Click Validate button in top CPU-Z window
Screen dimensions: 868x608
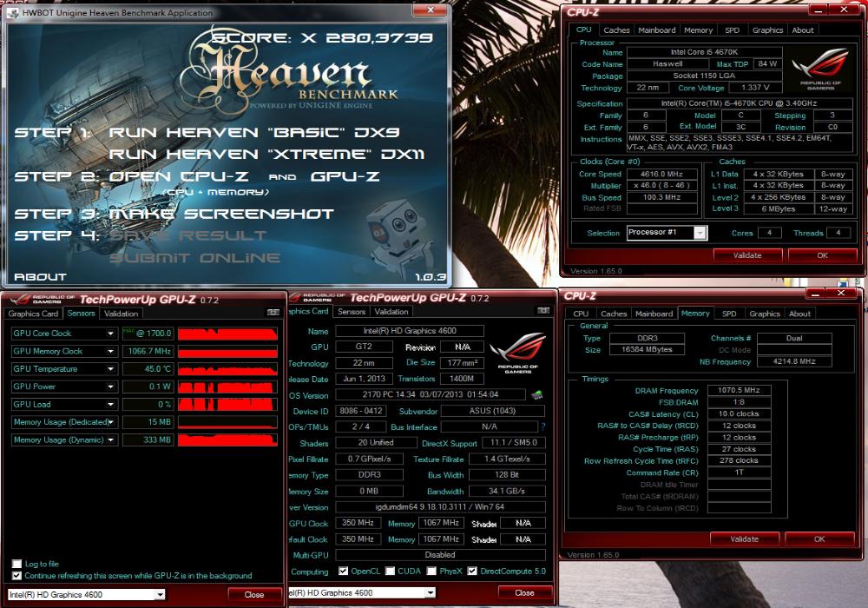(x=747, y=255)
